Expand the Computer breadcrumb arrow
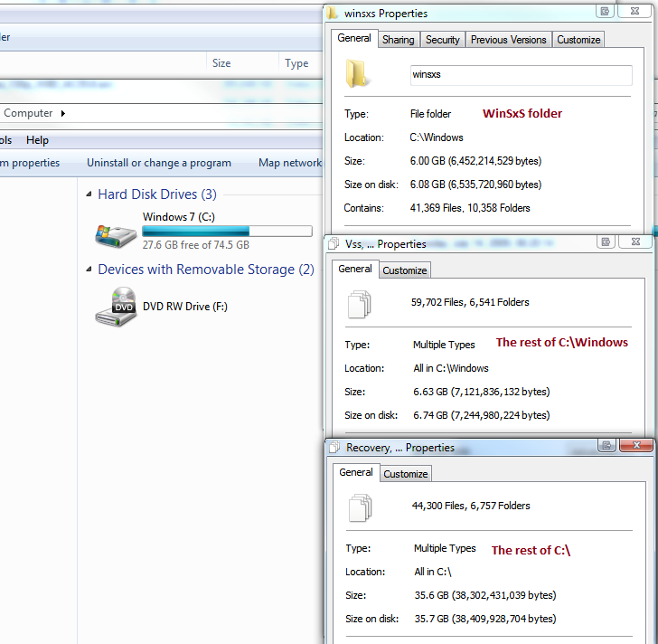The image size is (658, 644). [x=62, y=114]
